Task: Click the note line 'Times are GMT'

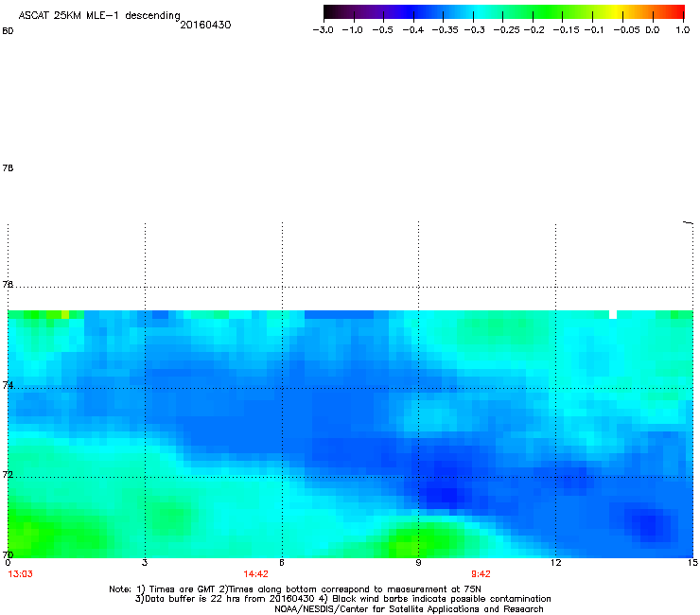Action: click(181, 589)
